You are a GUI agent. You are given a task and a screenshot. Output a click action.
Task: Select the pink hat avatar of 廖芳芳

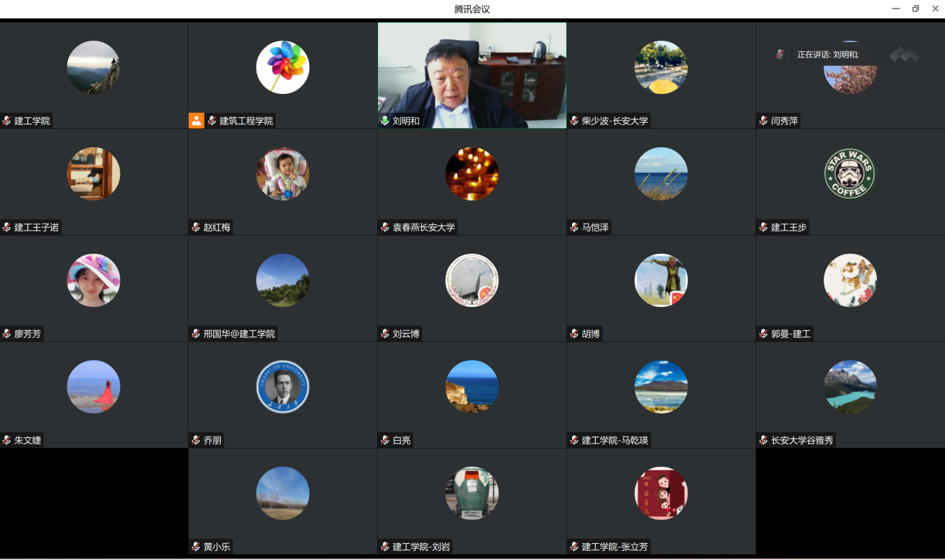[x=93, y=280]
